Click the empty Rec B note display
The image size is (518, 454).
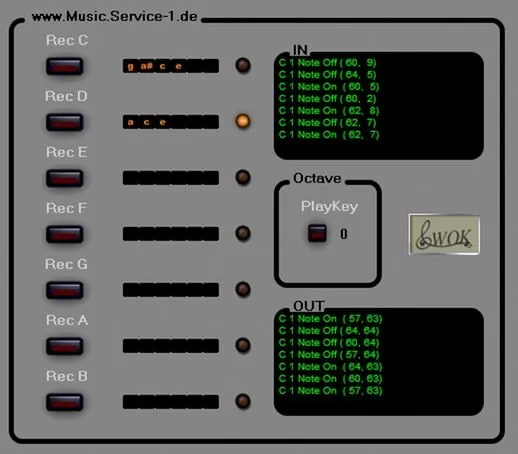click(x=171, y=402)
